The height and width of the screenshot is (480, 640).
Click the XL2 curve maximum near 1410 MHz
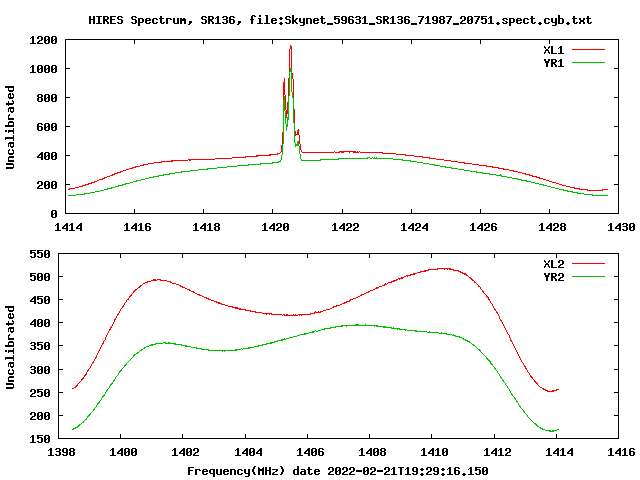pyautogui.click(x=444, y=269)
